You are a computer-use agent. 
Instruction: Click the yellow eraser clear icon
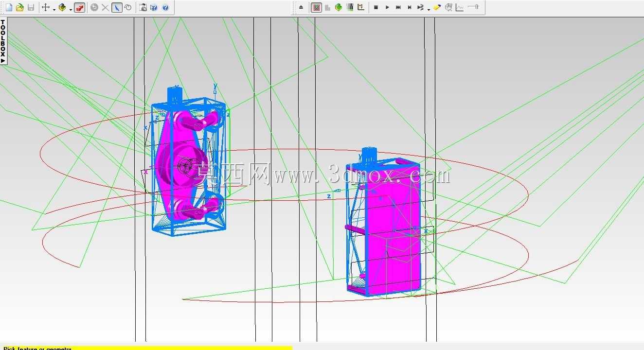437,7
